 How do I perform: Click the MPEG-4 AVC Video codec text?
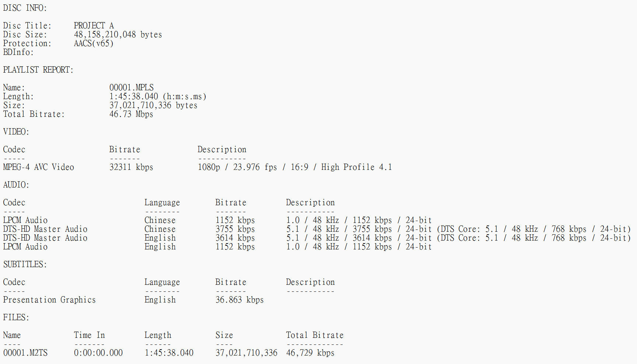pos(38,167)
